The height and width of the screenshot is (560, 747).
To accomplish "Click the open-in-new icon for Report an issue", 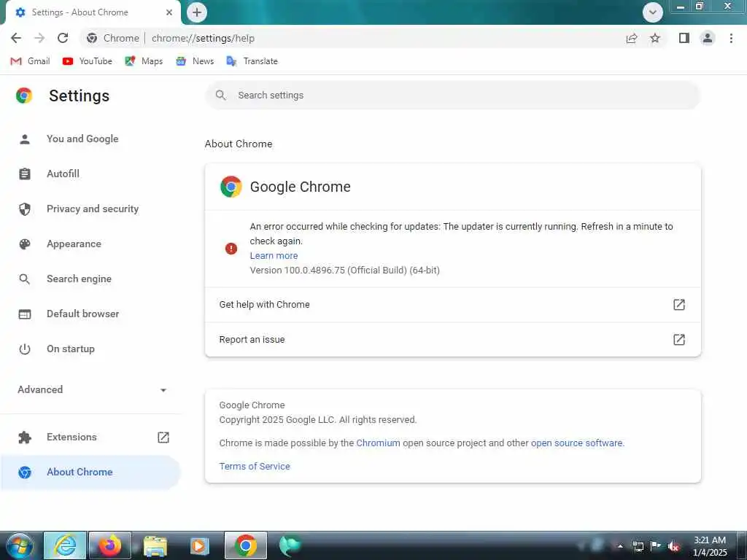I will tap(679, 340).
